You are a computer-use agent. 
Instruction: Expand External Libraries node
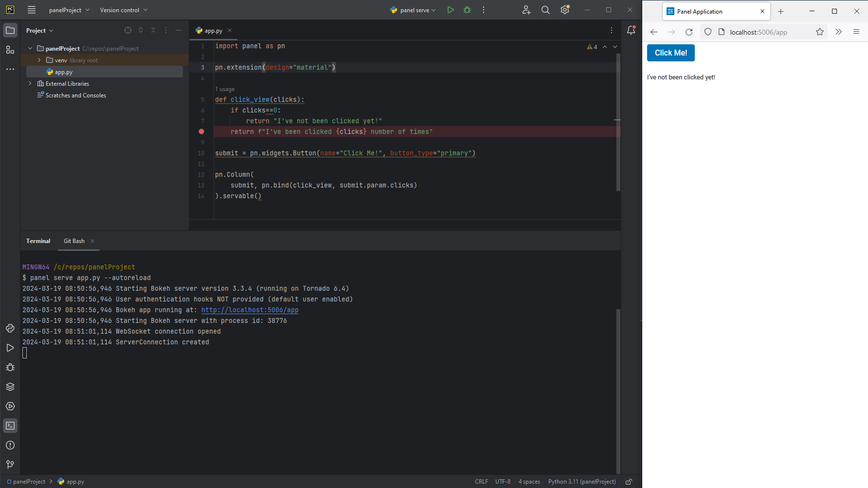click(30, 83)
